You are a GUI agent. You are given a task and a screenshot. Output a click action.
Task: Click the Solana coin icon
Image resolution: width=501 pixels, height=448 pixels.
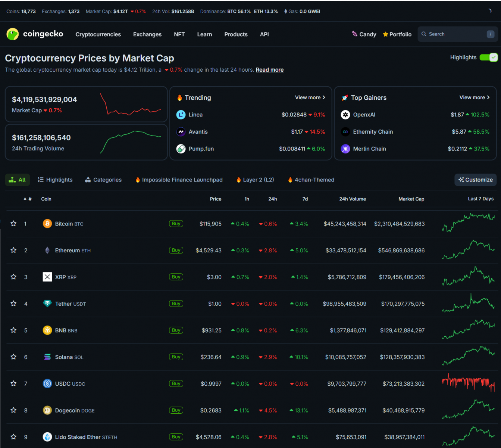click(47, 357)
